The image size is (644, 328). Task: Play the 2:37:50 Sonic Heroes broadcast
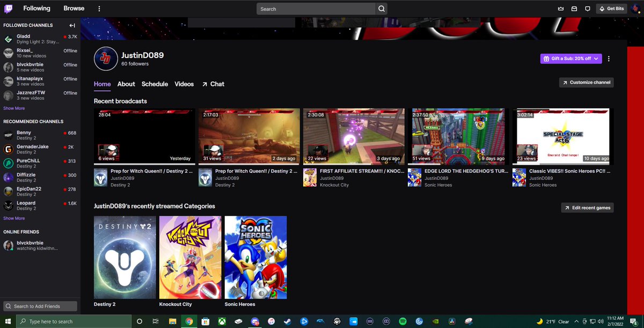[458, 136]
